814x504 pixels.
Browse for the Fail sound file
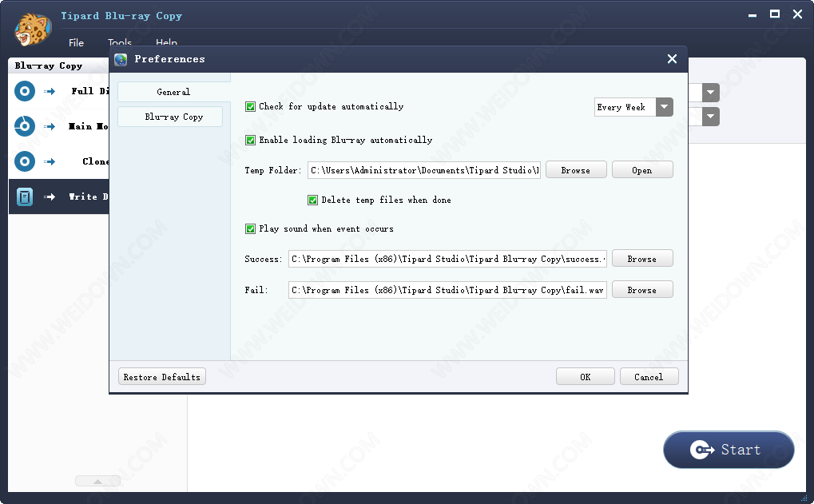click(642, 290)
